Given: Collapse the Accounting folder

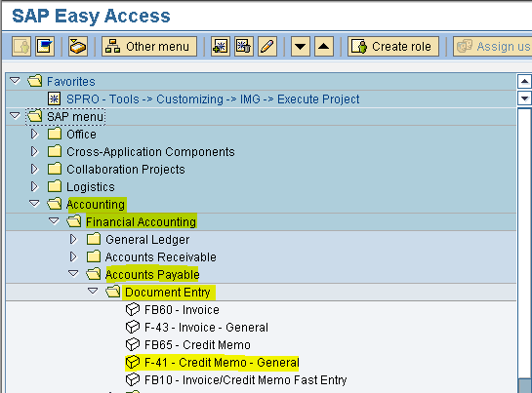Looking at the screenshot, I should (34, 204).
